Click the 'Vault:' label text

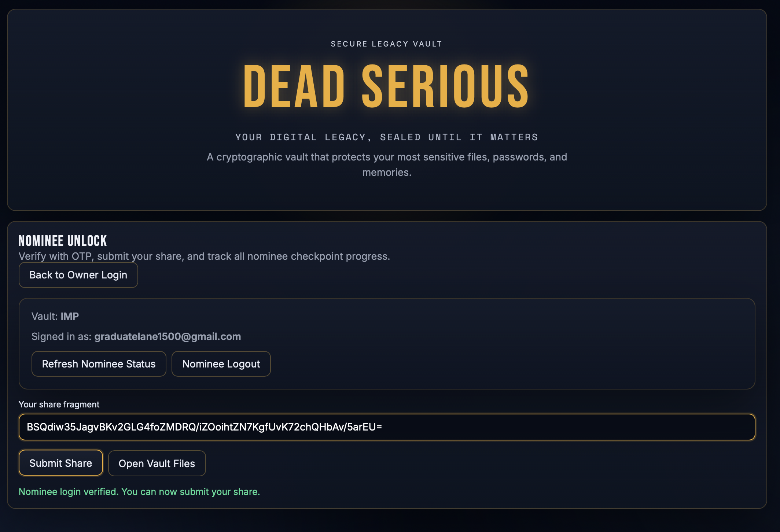point(44,317)
